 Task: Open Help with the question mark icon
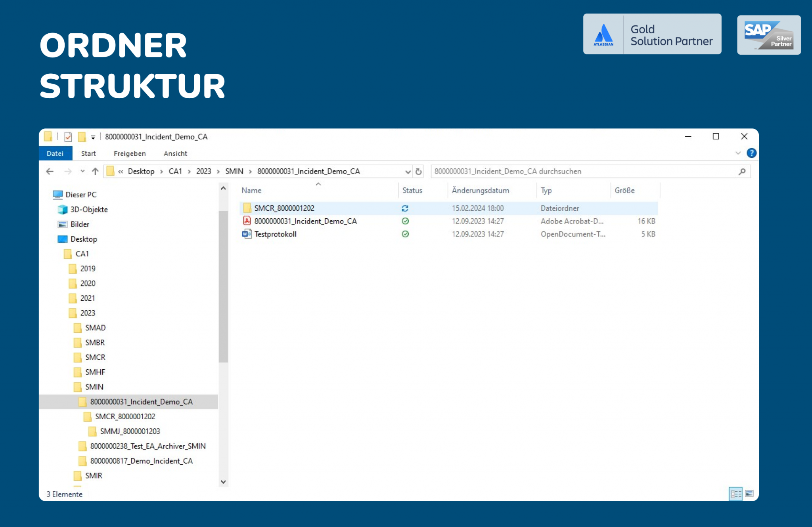[x=751, y=153]
